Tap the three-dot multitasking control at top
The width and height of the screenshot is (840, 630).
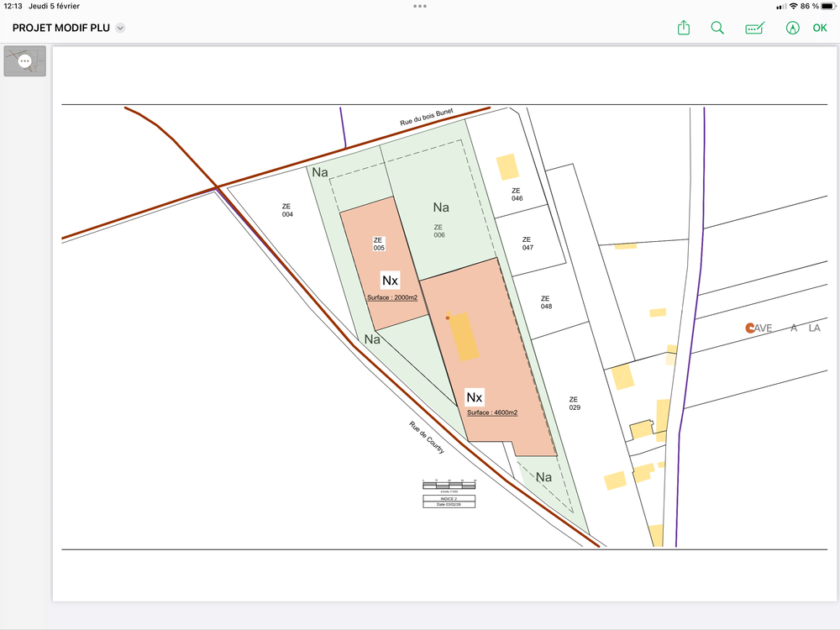tap(420, 7)
